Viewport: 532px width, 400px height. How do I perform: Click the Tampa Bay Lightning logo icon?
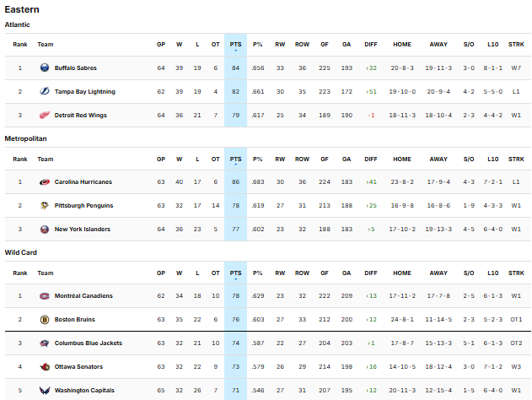click(44, 91)
